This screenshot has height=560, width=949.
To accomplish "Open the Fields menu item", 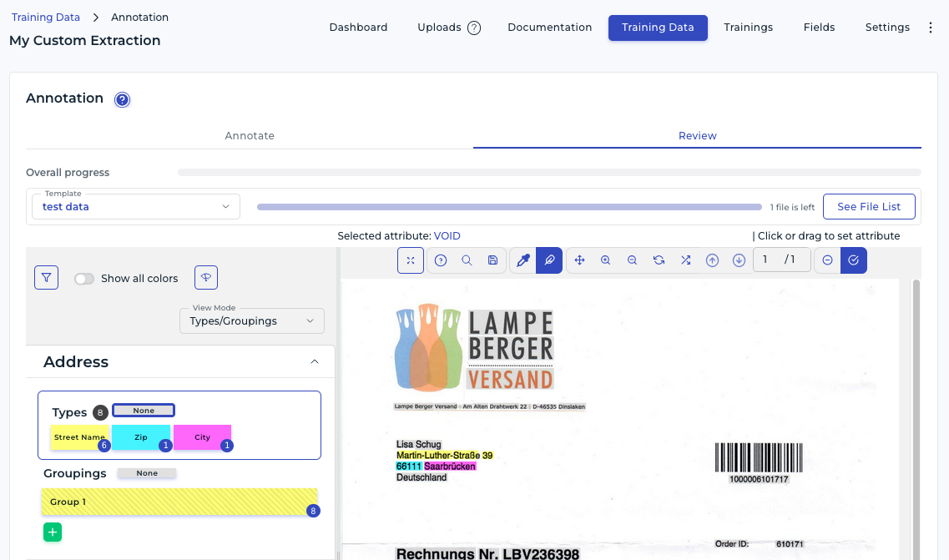I will coord(819,28).
